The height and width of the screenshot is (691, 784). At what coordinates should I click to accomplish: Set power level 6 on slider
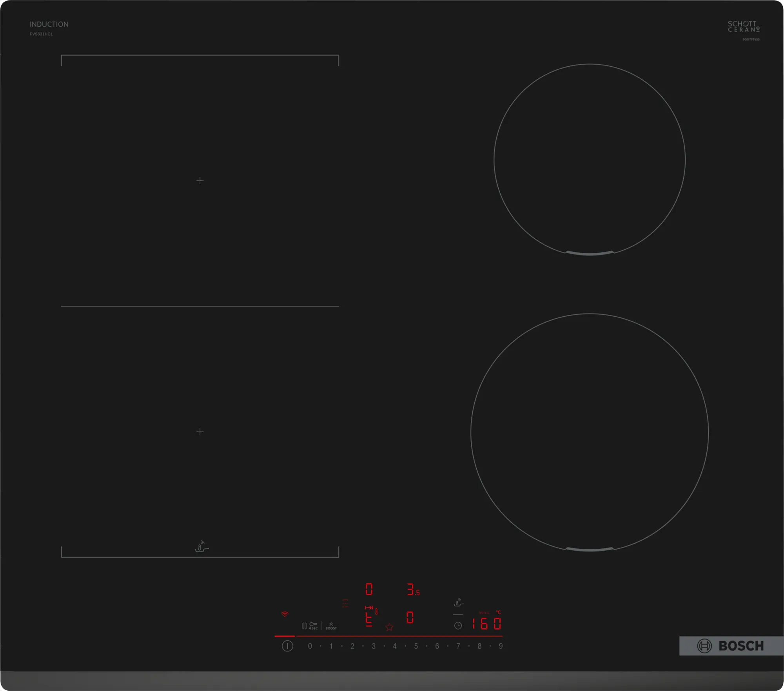pyautogui.click(x=437, y=646)
